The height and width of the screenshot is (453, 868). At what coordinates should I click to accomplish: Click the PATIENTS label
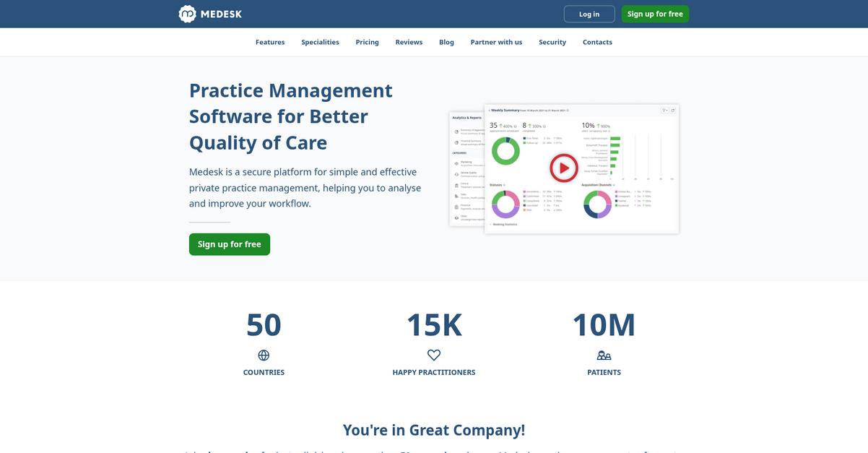[x=604, y=372]
